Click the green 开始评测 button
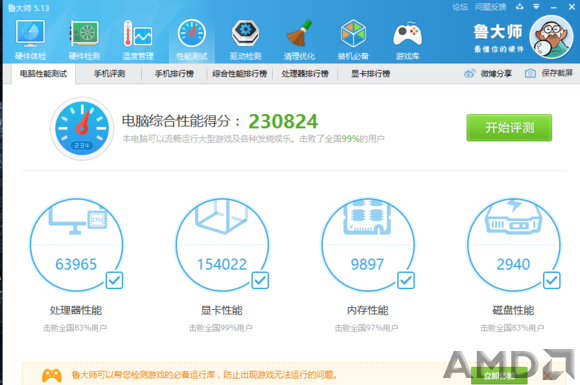This screenshot has height=385, width=580. click(509, 128)
